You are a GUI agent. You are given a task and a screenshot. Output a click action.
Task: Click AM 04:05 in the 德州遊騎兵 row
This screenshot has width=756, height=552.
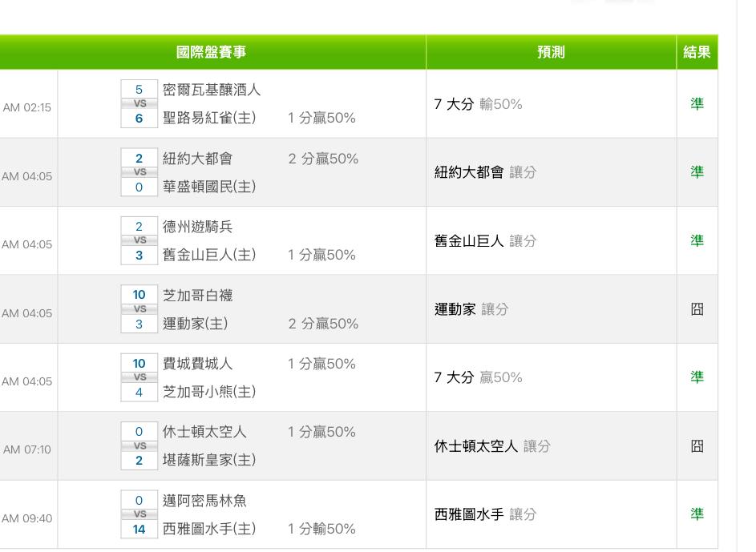(x=27, y=244)
